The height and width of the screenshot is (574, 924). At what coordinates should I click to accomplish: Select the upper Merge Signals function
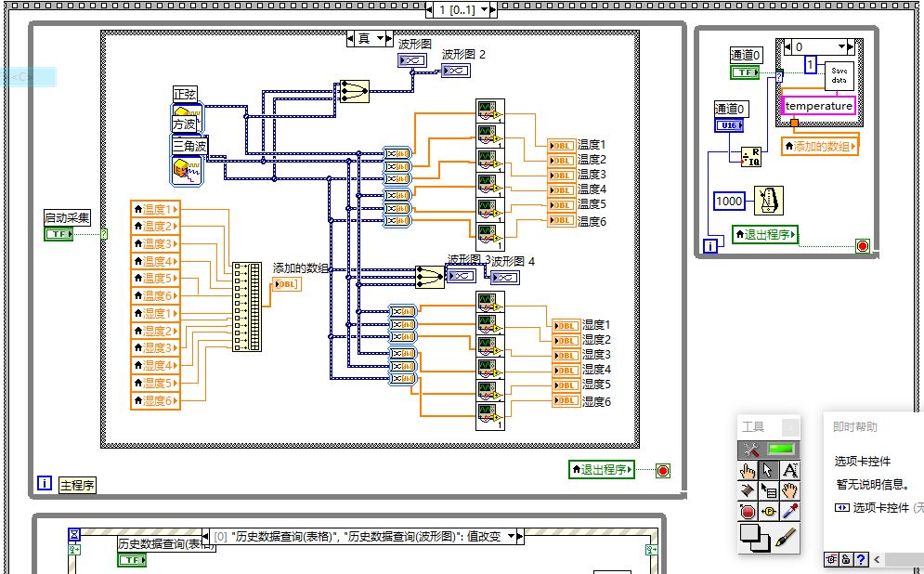pyautogui.click(x=355, y=91)
